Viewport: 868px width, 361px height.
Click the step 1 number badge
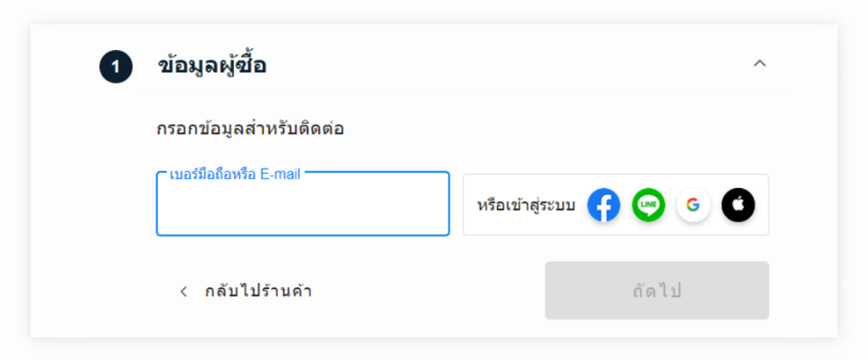[x=115, y=67]
